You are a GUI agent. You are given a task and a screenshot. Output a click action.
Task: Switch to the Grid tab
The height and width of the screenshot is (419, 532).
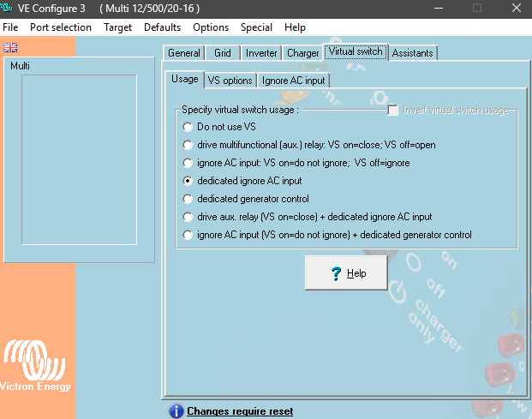pos(223,53)
